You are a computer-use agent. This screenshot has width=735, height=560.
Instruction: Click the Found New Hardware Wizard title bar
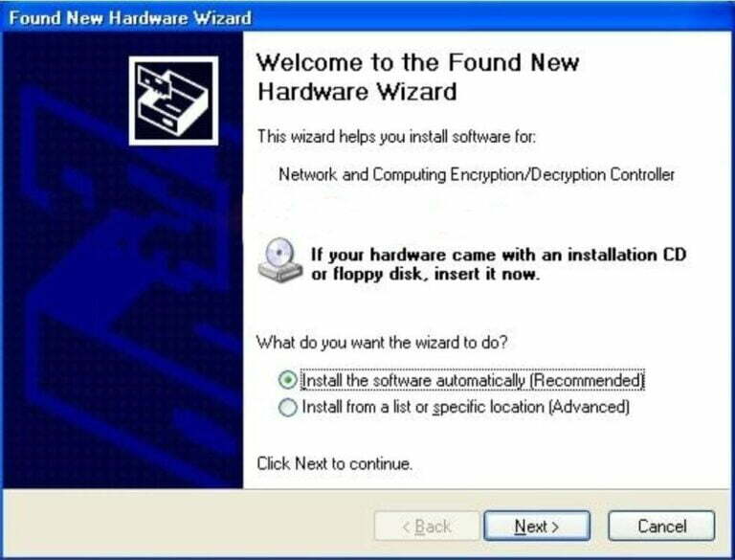coord(367,17)
